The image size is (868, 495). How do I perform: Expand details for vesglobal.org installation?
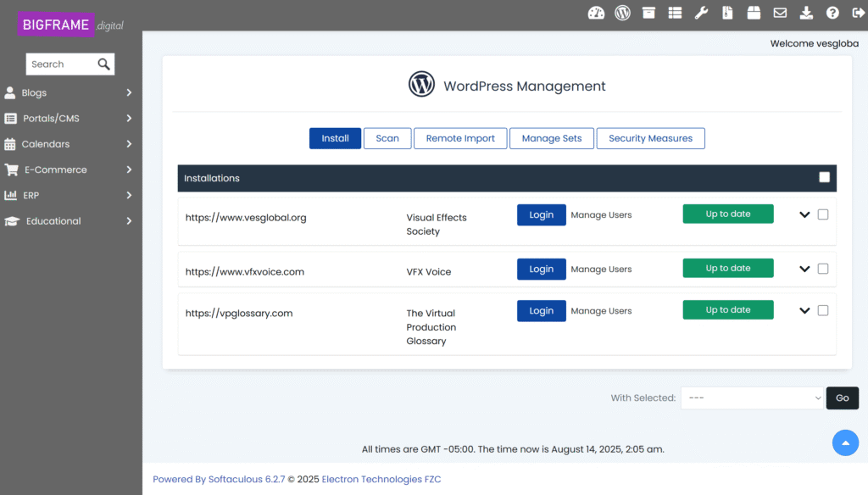pyautogui.click(x=804, y=214)
